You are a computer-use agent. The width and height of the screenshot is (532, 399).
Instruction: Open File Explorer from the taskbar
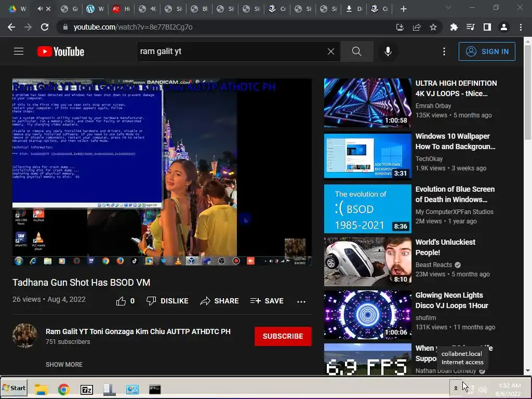pyautogui.click(x=41, y=389)
